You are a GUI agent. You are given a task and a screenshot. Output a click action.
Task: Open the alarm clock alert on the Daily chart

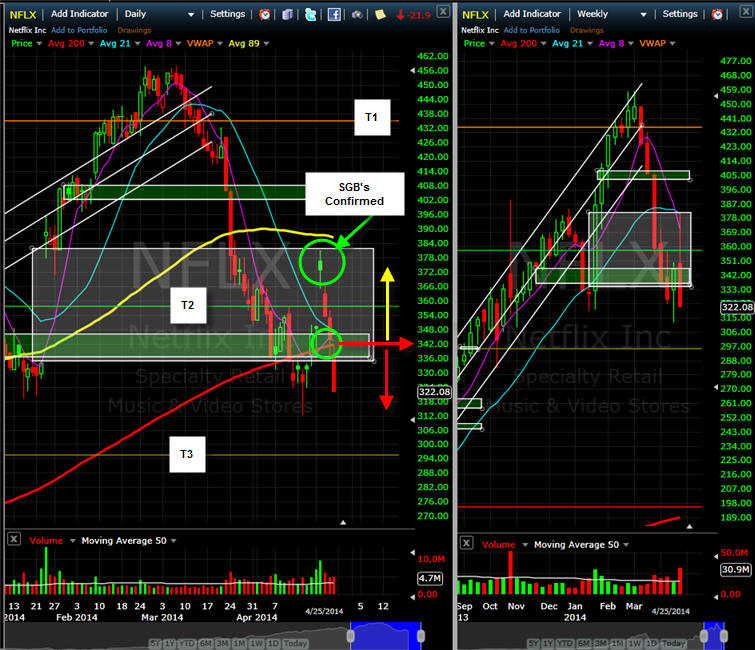(264, 14)
